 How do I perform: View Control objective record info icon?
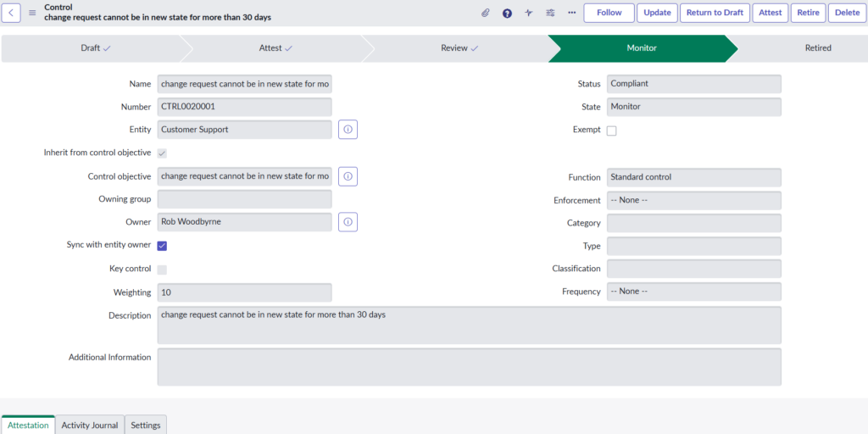[348, 176]
